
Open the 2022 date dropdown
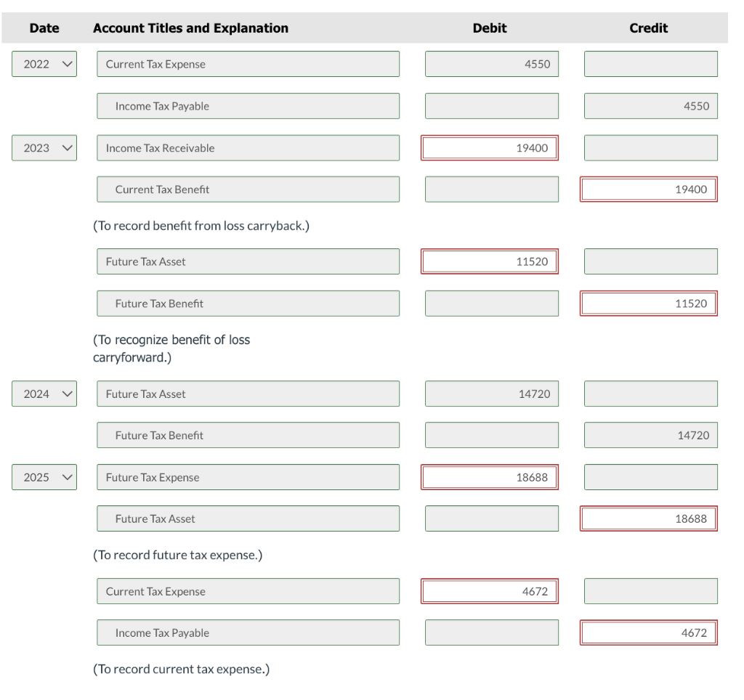pyautogui.click(x=44, y=64)
